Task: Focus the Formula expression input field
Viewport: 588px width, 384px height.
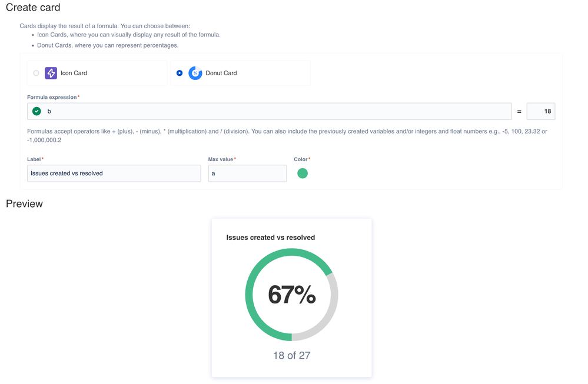Action: [269, 111]
